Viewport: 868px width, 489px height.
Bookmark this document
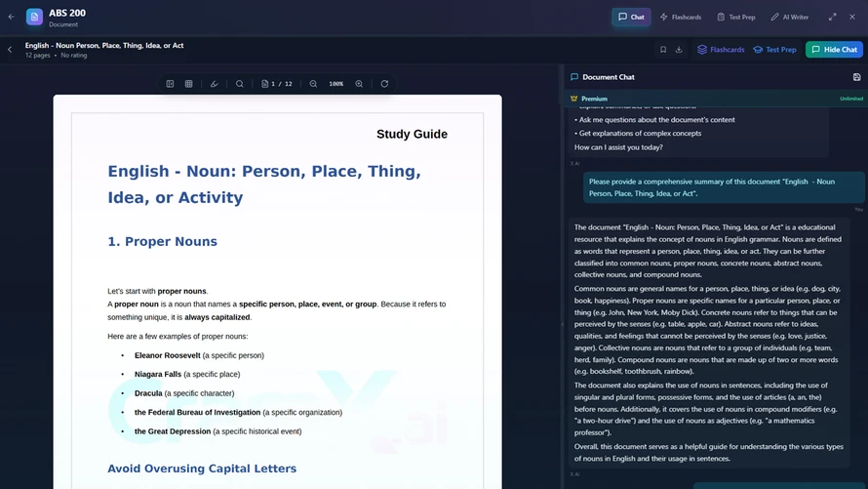[663, 49]
